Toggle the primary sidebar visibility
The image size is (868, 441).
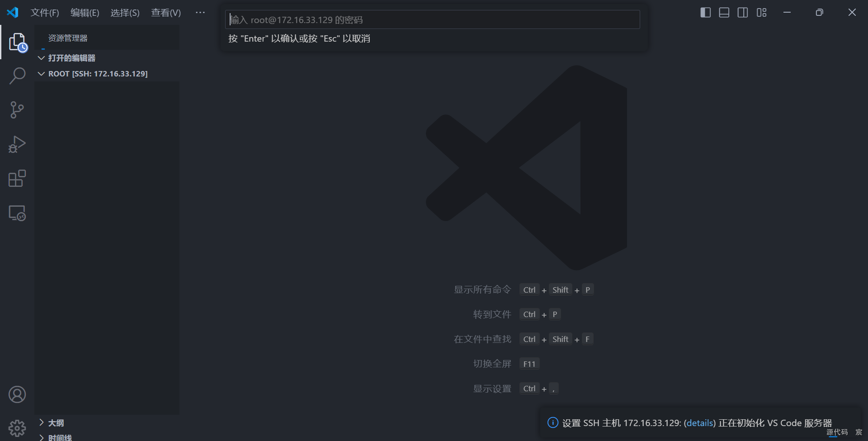point(705,12)
